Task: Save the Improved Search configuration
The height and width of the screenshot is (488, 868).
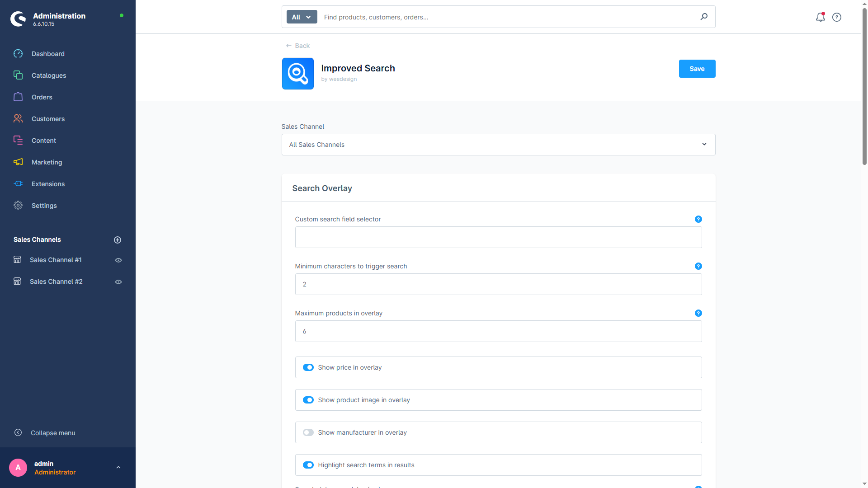Action: [x=697, y=69]
